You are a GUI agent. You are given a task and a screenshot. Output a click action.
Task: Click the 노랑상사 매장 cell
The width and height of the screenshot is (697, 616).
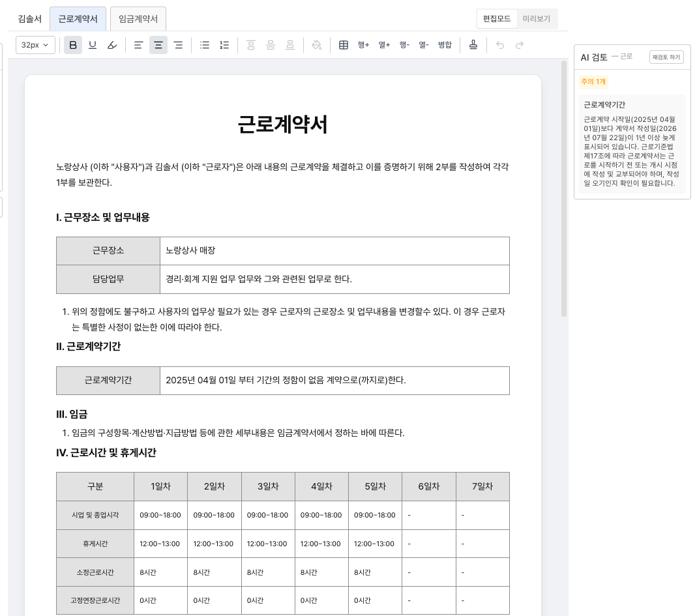pyautogui.click(x=334, y=251)
